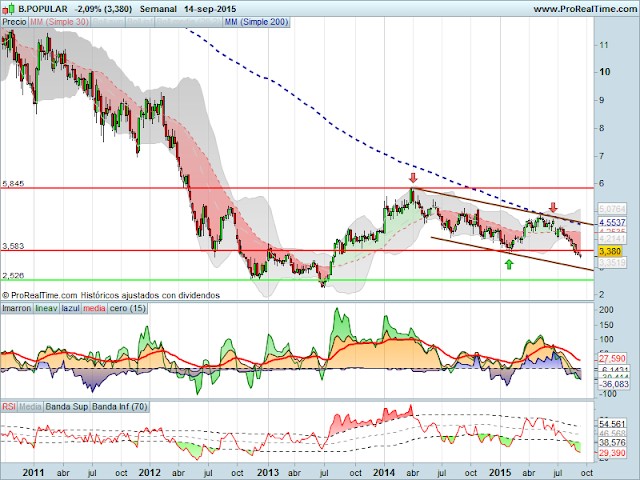This screenshot has width=640, height=480.
Task: Click the candlestick icon beside B.POPULAR
Action: click(9, 8)
